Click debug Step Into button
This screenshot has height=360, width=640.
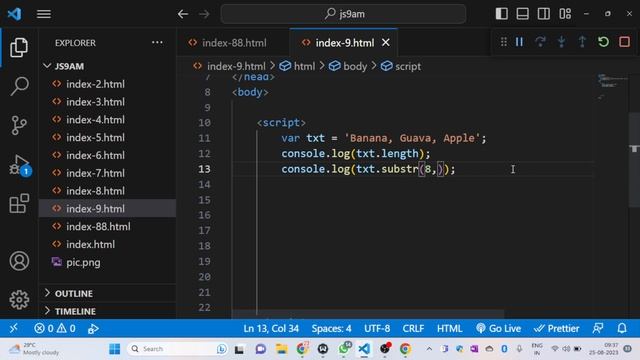[562, 42]
